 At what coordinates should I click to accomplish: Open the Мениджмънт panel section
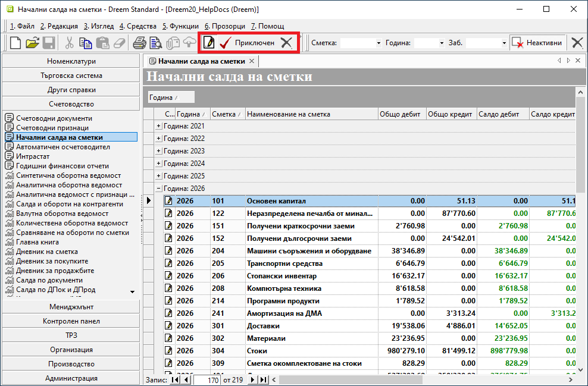(x=71, y=307)
